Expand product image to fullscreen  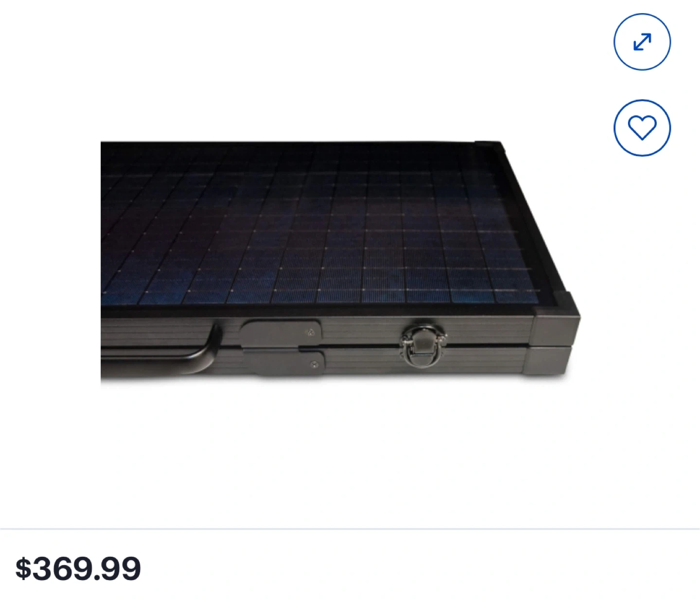tap(642, 42)
